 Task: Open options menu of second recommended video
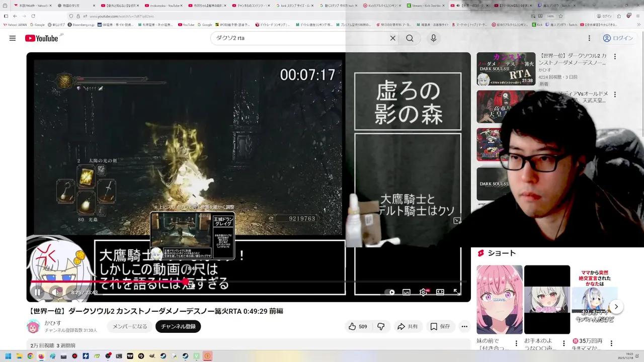coord(614,95)
